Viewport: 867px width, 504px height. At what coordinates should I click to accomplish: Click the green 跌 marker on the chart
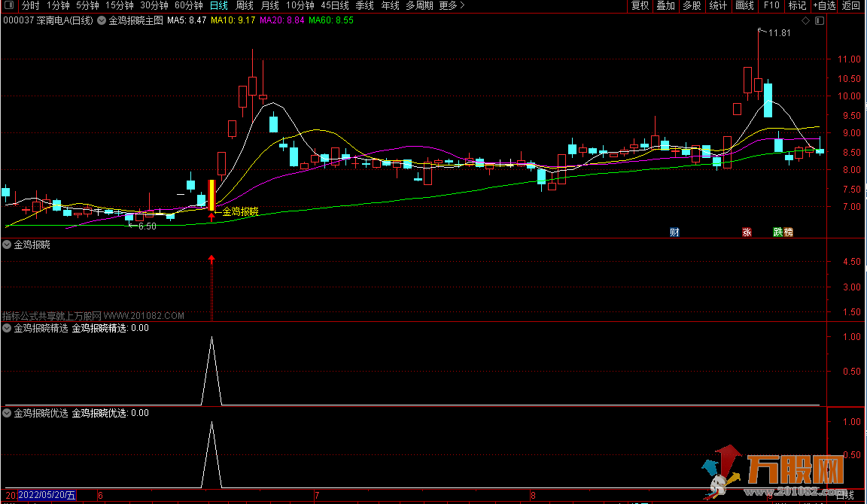778,232
